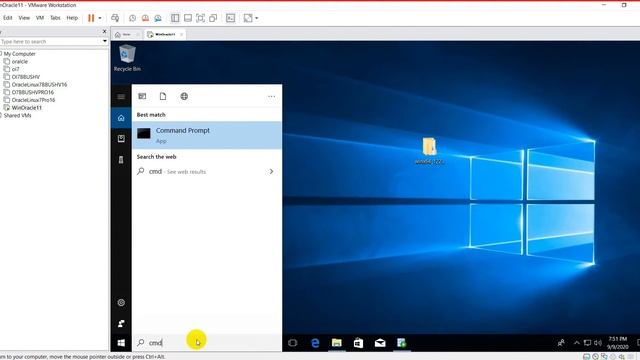Take a snapshot with the clock icon
Image resolution: width=640 pixels, height=360 pixels.
click(132, 18)
